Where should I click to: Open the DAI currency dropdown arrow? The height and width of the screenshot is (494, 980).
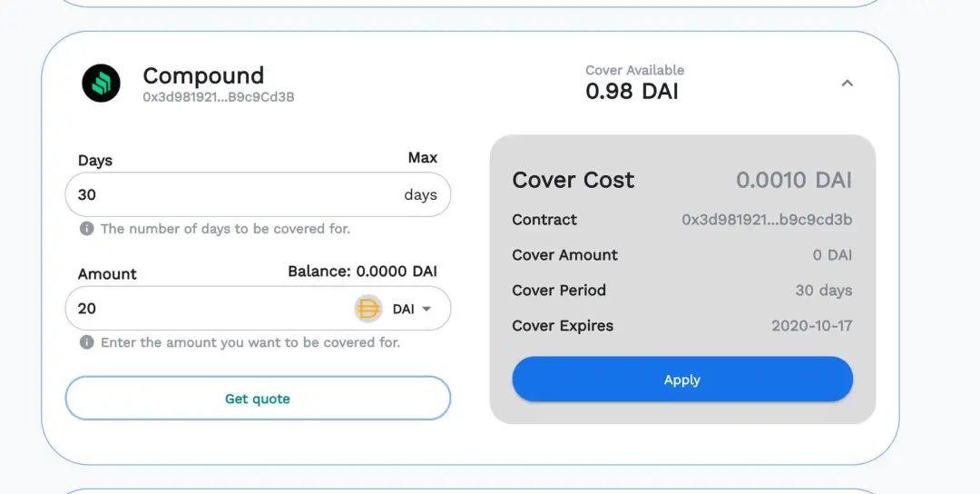(426, 309)
